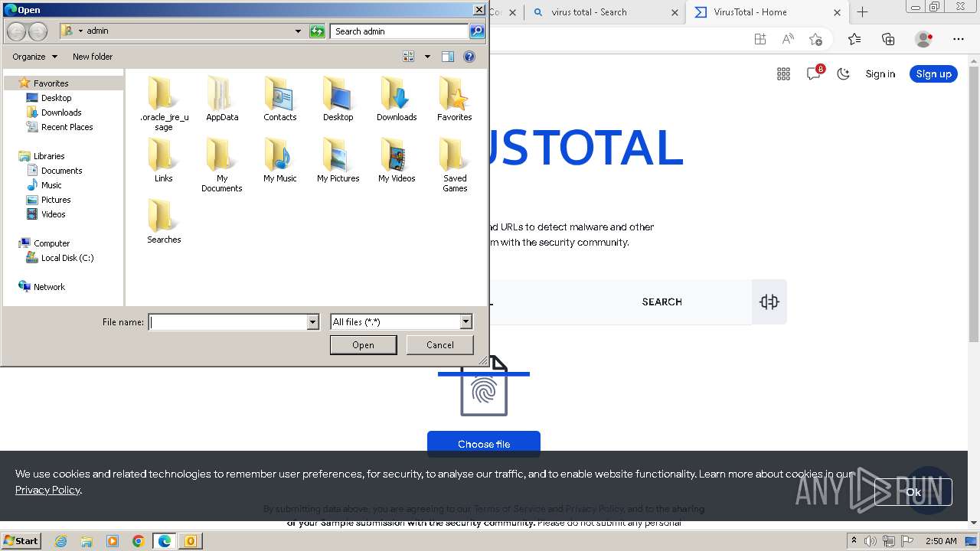Click Edge favorites star icon

[x=854, y=39]
